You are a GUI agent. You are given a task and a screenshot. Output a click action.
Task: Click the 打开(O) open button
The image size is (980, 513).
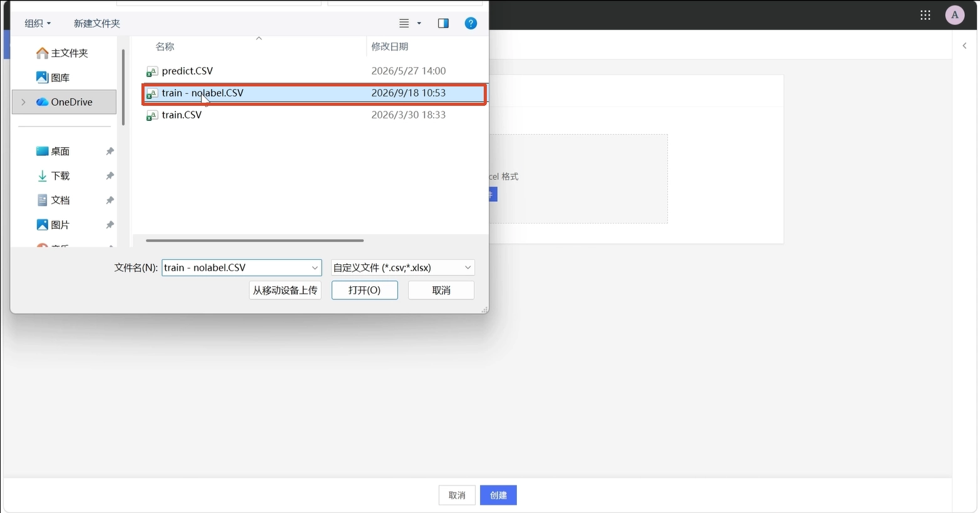(x=365, y=290)
